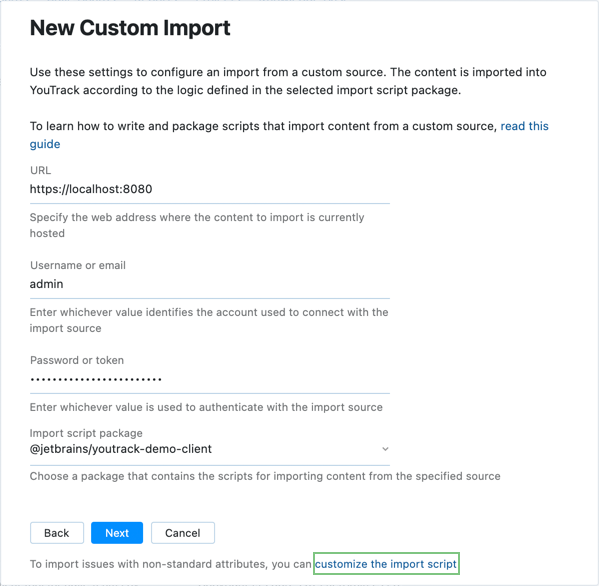Go back with the Back button
The height and width of the screenshot is (586, 599).
coord(57,533)
